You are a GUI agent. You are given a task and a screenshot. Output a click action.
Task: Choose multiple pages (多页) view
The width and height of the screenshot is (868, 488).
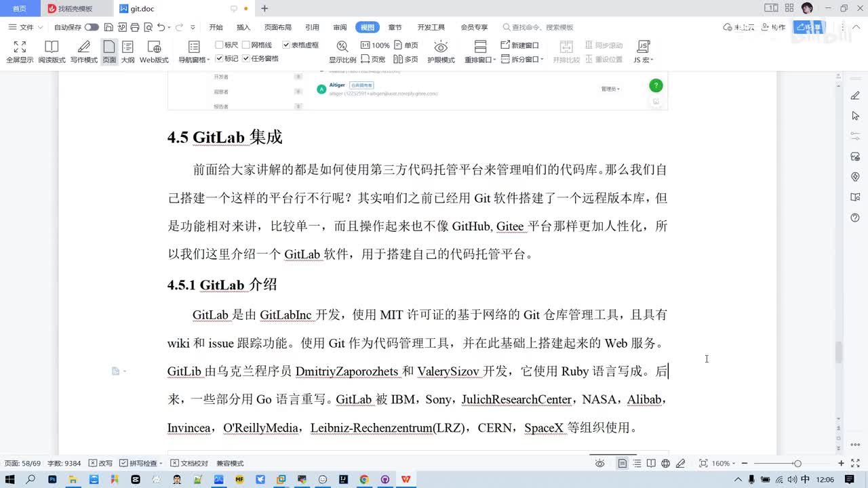click(406, 59)
